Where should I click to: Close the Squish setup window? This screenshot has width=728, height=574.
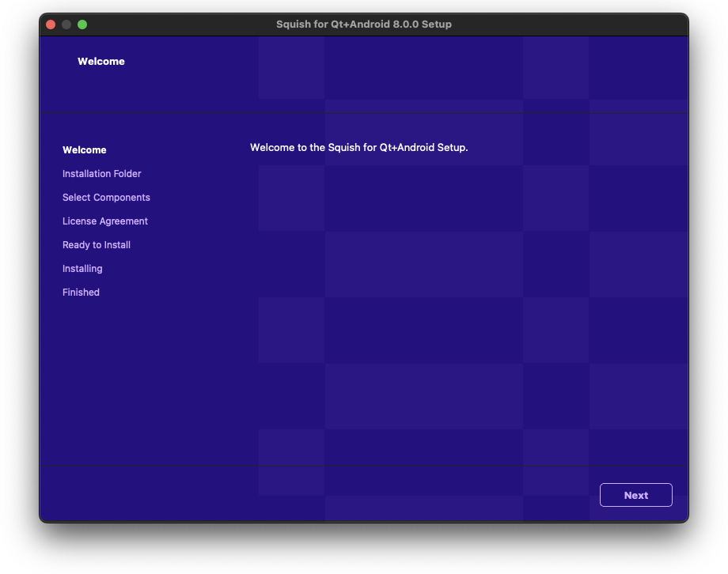[50, 25]
